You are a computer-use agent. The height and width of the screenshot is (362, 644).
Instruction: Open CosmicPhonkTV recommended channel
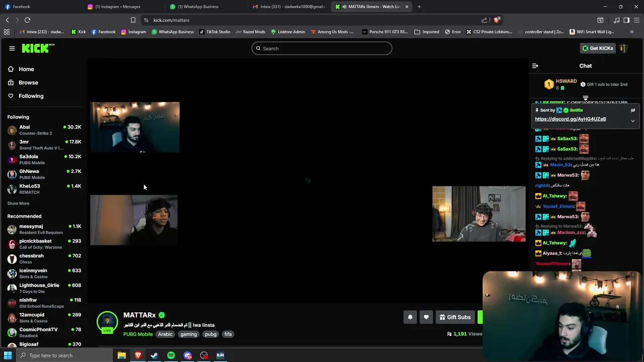pos(44,332)
